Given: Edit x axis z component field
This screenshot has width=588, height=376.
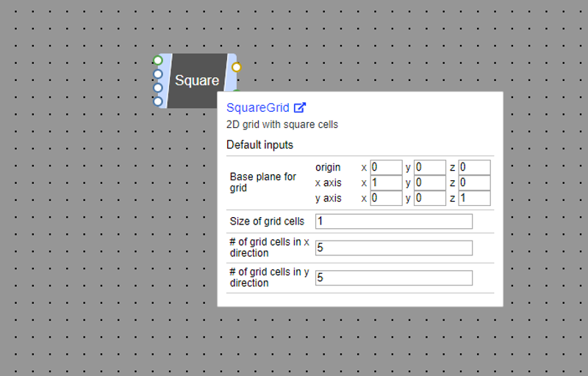Looking at the screenshot, I should point(474,182).
